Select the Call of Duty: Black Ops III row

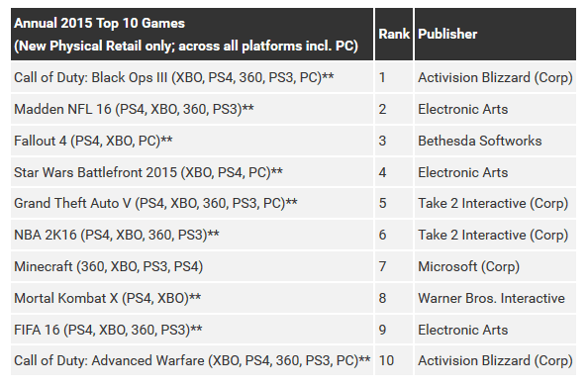pos(293,77)
